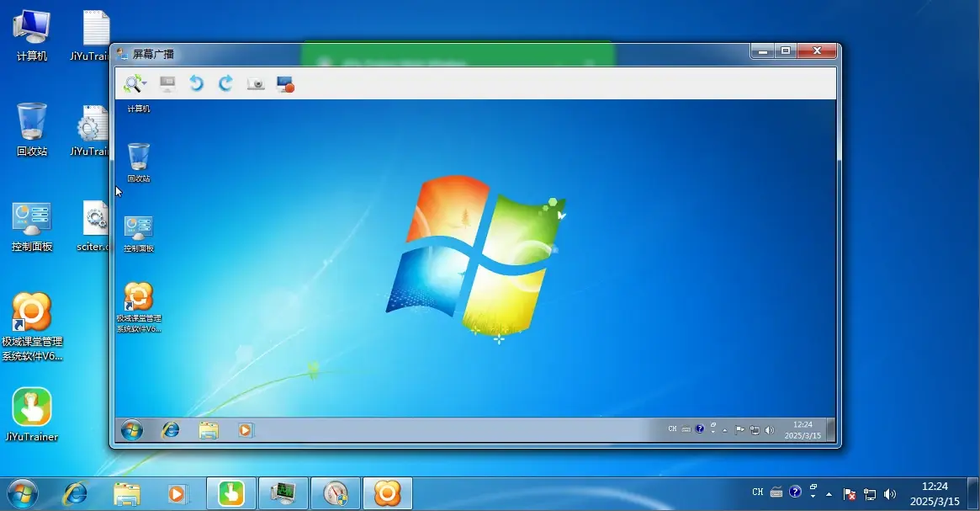Click the gray monitor fullscreen toolbar icon

click(167, 83)
